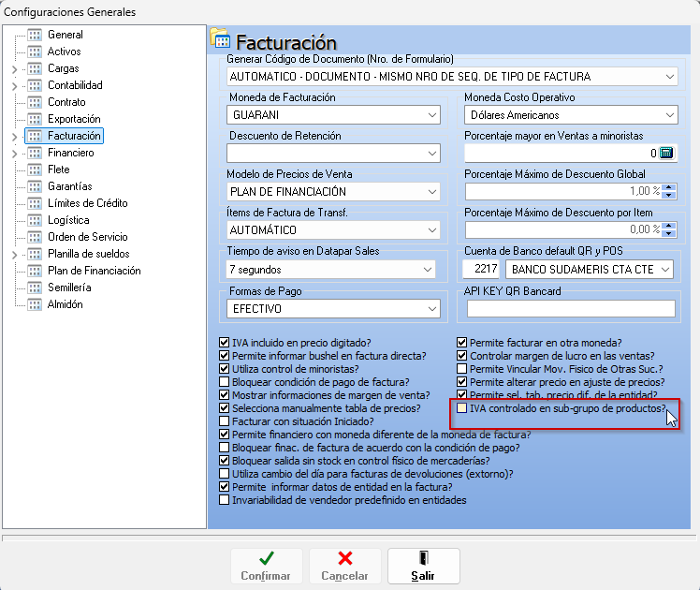This screenshot has width=700, height=590.
Task: Click the Almidón tree node icon
Action: pyautogui.click(x=35, y=304)
